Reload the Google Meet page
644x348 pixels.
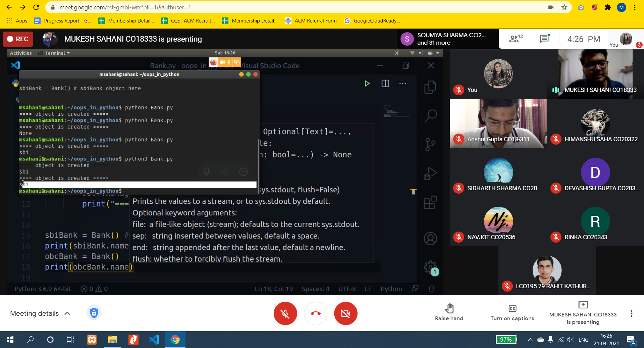[36, 7]
